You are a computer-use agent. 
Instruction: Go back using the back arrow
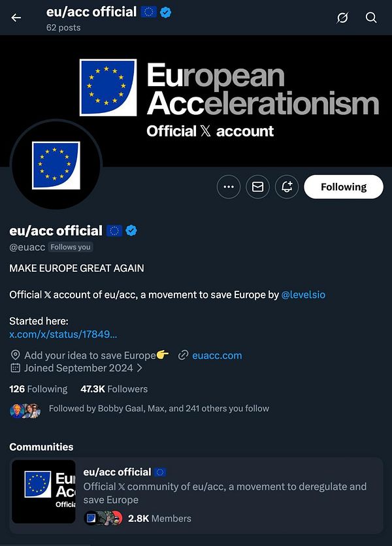tap(16, 18)
